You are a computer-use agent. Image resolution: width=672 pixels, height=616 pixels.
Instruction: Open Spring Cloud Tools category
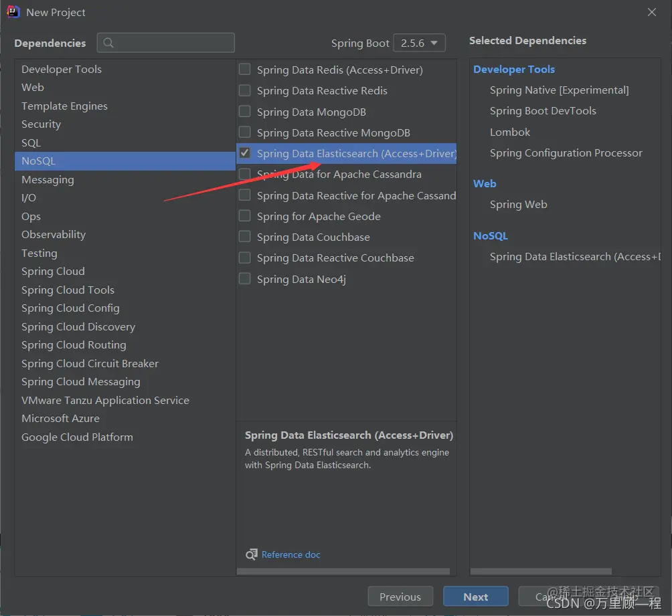click(124, 290)
